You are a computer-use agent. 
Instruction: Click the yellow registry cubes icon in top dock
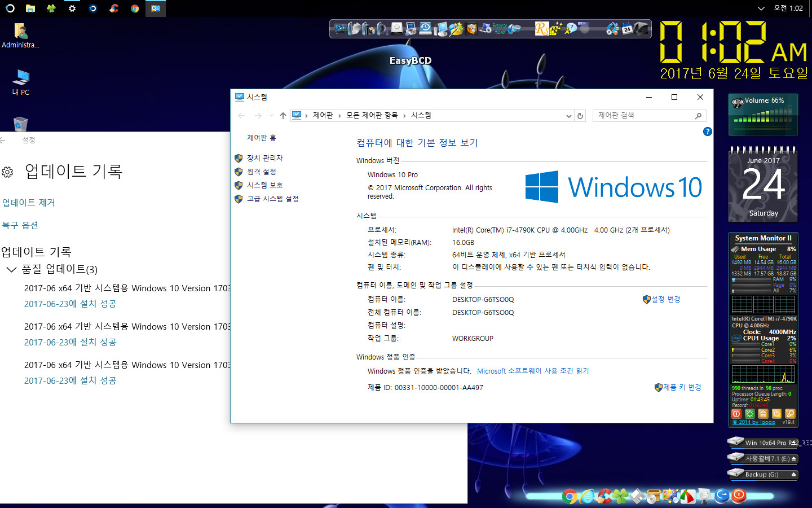557,28
